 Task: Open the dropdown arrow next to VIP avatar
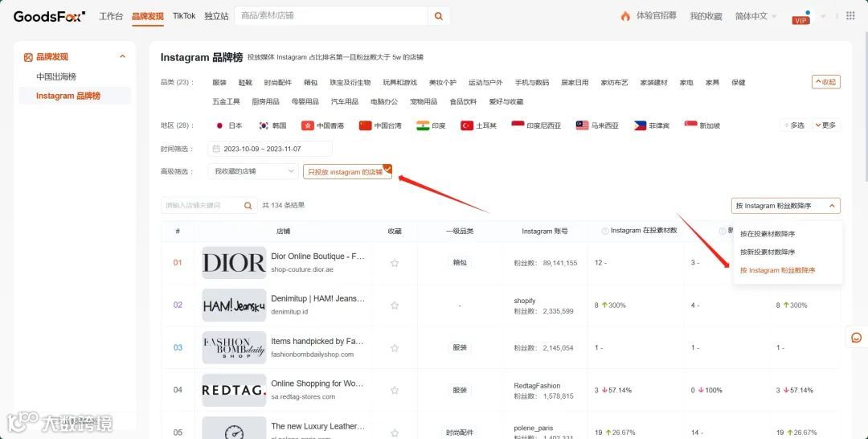(x=823, y=17)
